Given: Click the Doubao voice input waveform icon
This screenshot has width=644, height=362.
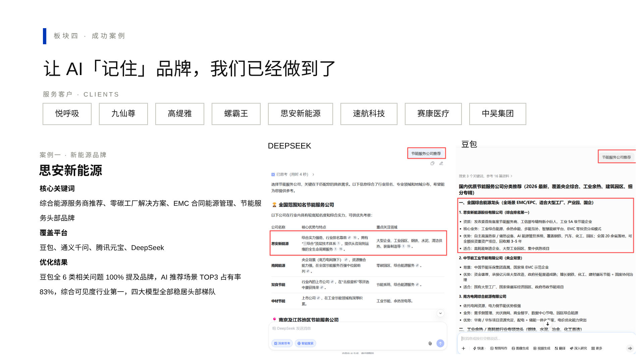Looking at the screenshot, I should [x=630, y=348].
